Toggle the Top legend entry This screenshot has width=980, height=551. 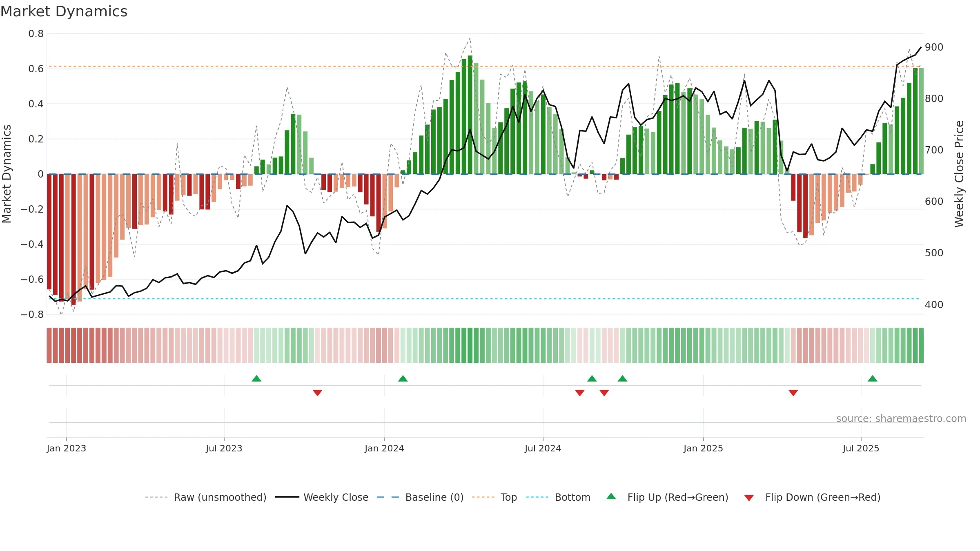coord(494,497)
